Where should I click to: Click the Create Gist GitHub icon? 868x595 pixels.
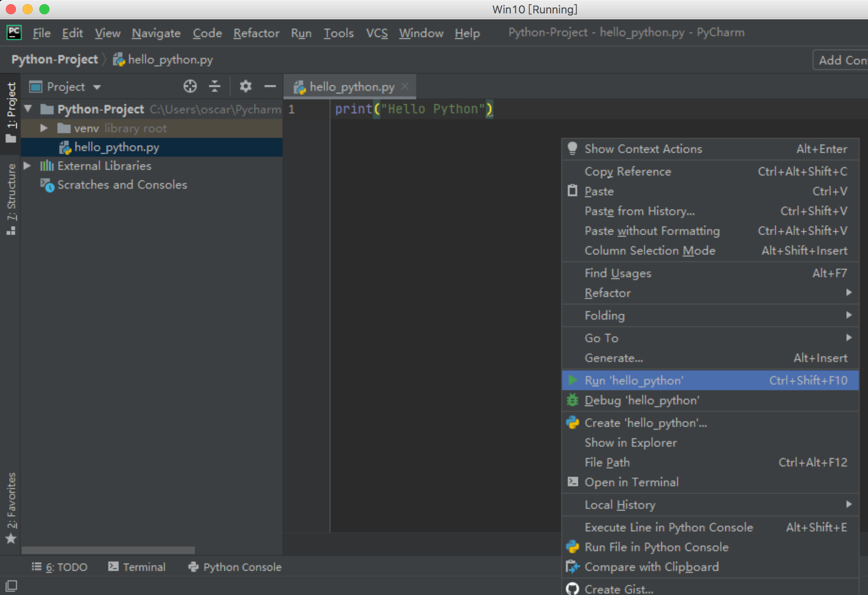(572, 589)
